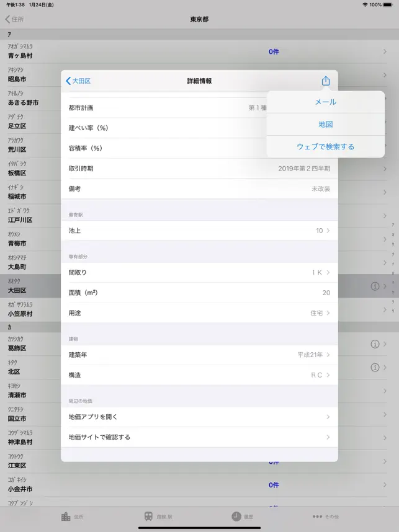Expand 建築年 平成21年 row chevron
Screen dimensions: 399x532
(x=328, y=355)
